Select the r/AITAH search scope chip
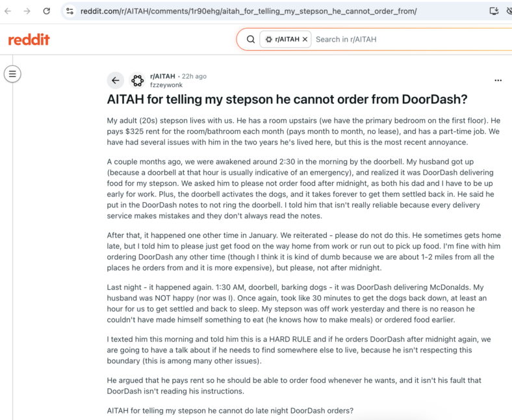Screen dimensions: 512x420 click(x=285, y=39)
